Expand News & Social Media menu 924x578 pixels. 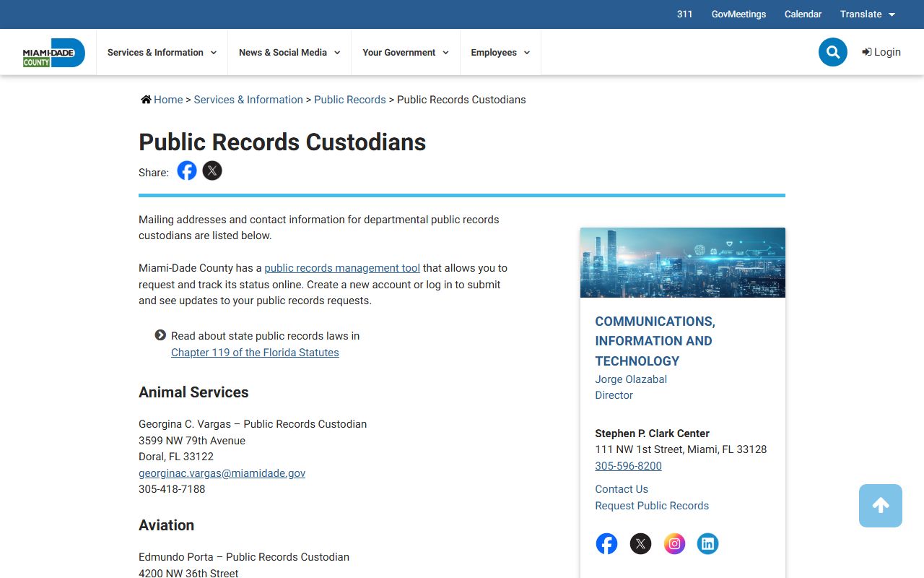(289, 53)
